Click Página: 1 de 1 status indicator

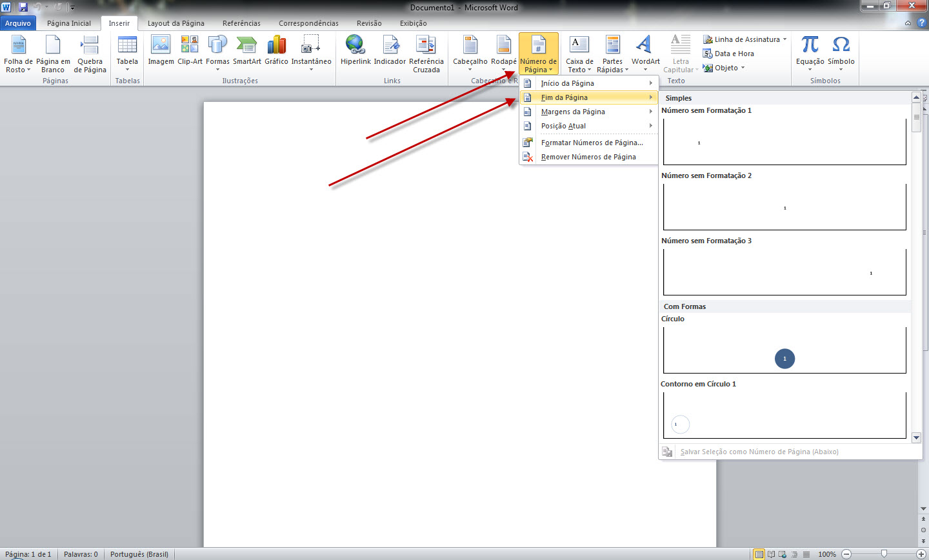28,554
